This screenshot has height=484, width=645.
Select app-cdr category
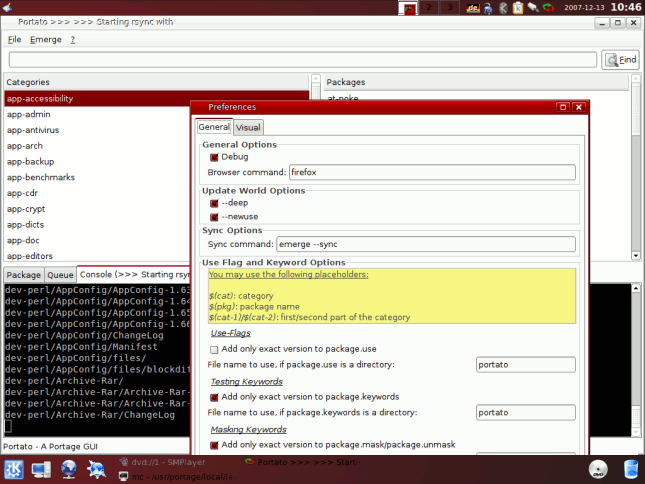[97, 193]
